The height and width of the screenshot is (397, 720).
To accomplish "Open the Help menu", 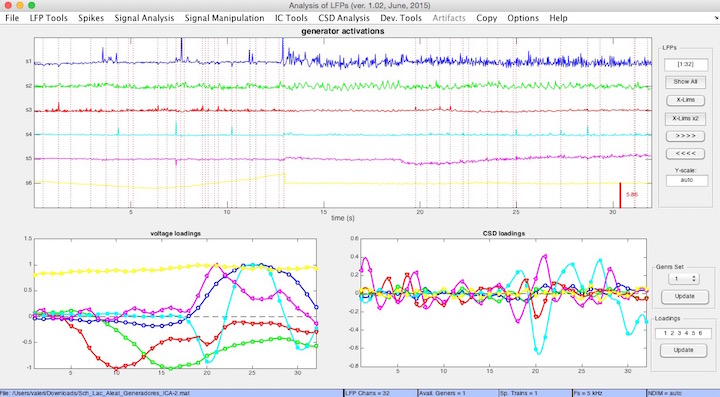I will pyautogui.click(x=558, y=18).
